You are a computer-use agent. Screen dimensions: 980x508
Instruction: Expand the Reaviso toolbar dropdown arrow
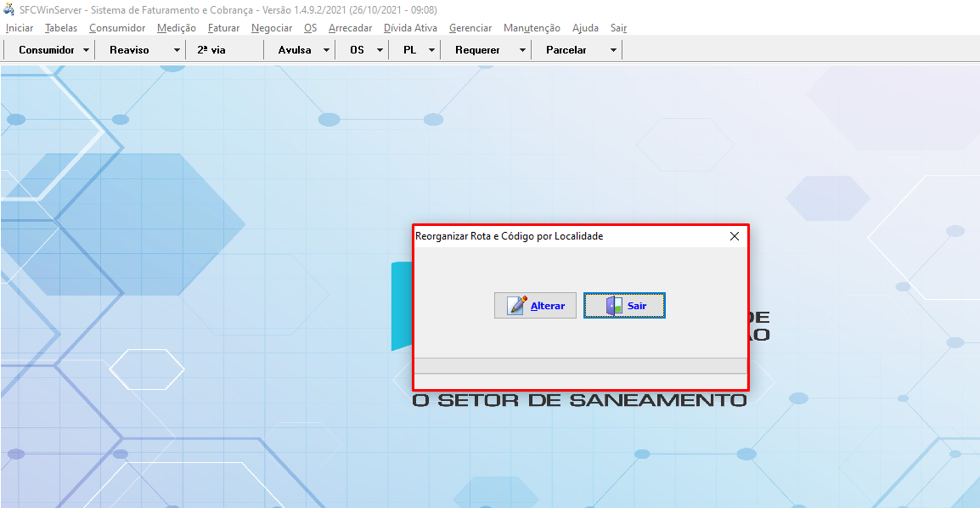pos(177,50)
